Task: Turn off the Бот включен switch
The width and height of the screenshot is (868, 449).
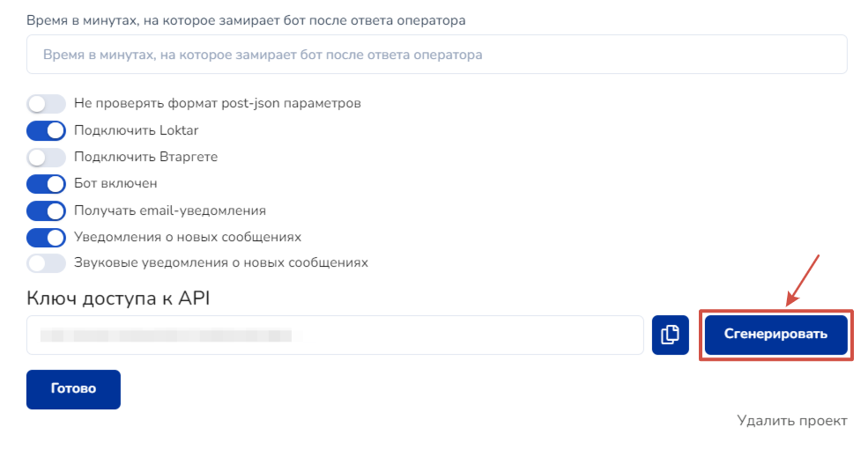Action: pyautogui.click(x=47, y=184)
